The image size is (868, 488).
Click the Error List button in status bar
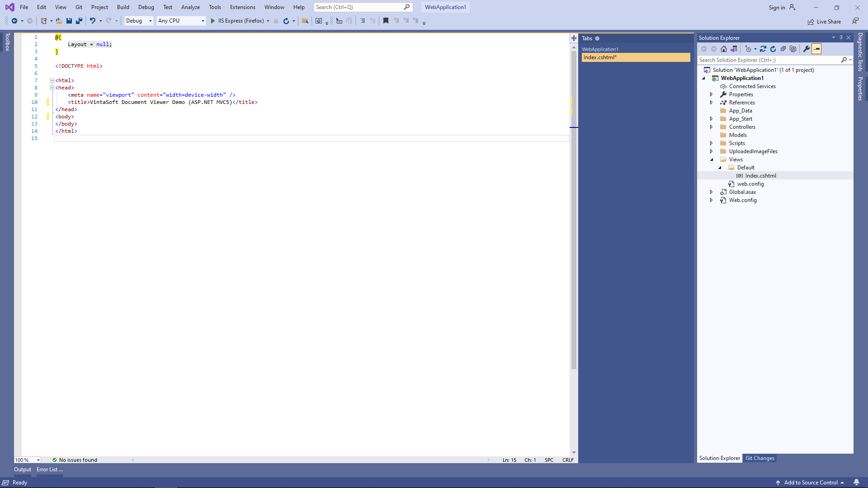[x=50, y=469]
